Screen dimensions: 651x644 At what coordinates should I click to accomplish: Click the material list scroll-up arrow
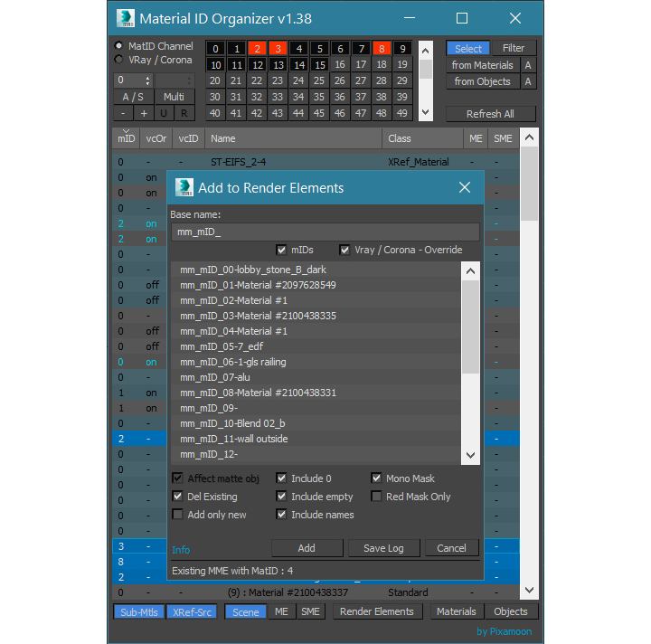[x=529, y=137]
